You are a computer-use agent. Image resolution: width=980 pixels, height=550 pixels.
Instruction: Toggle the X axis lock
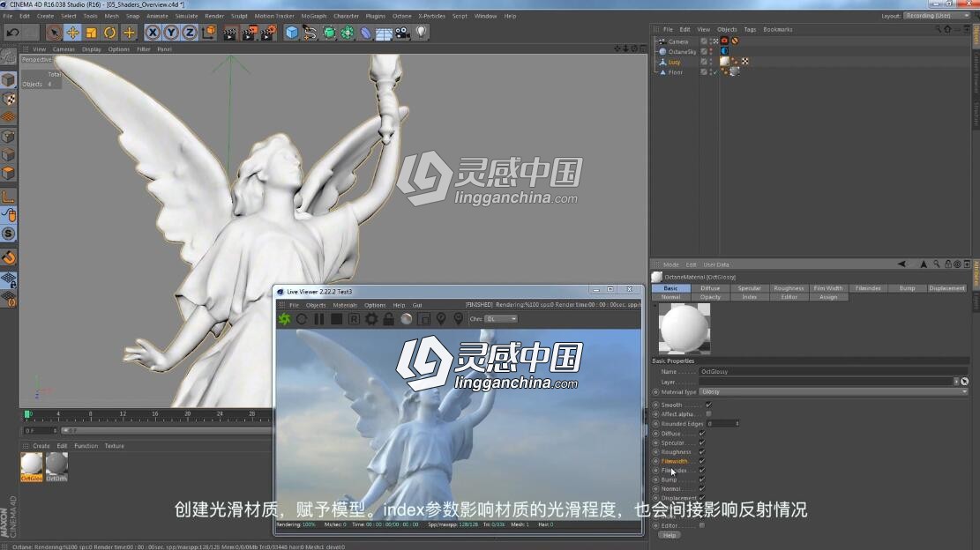click(x=153, y=33)
